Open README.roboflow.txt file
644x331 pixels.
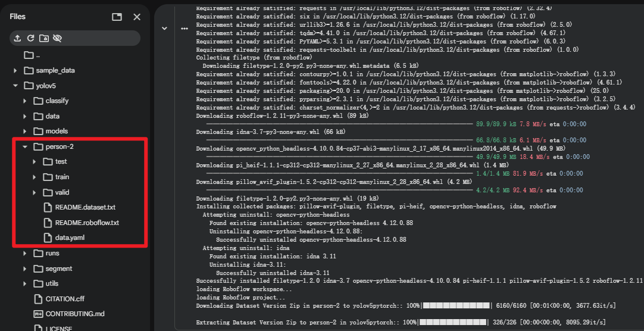[87, 223]
